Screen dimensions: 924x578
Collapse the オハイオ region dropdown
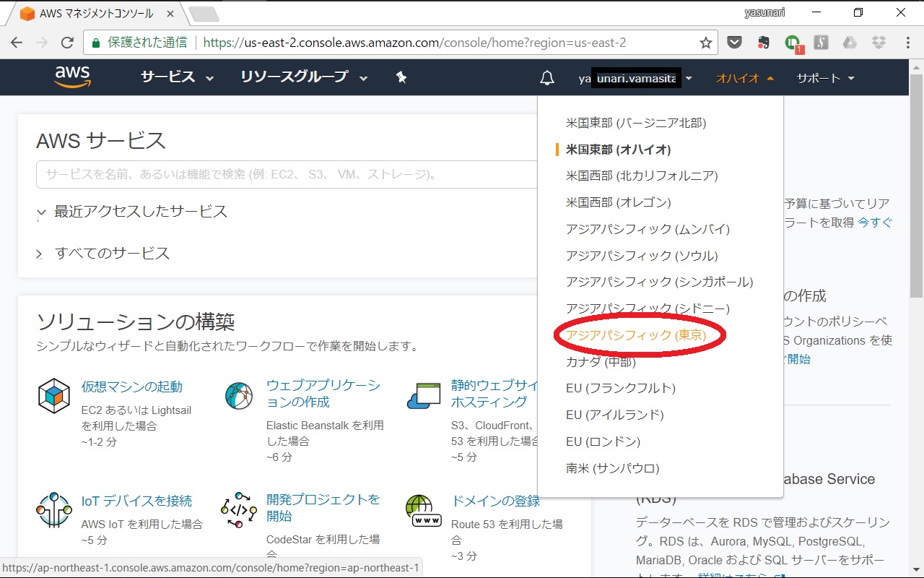point(744,78)
